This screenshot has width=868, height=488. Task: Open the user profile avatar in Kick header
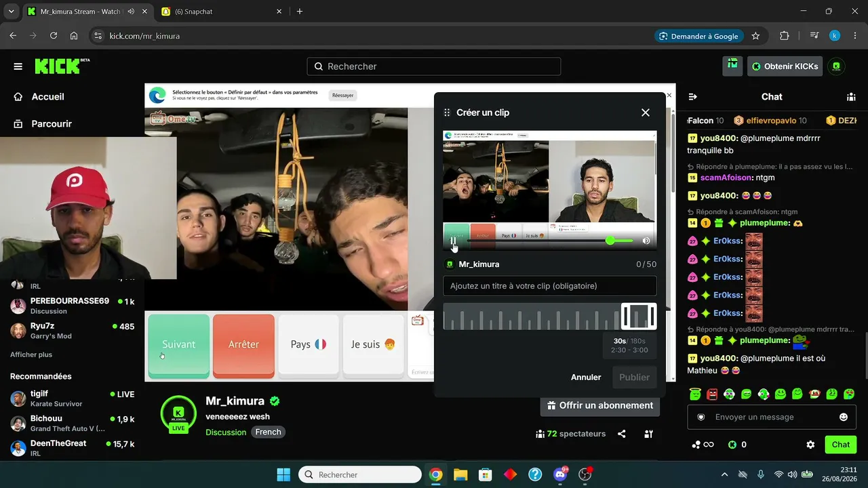(837, 66)
